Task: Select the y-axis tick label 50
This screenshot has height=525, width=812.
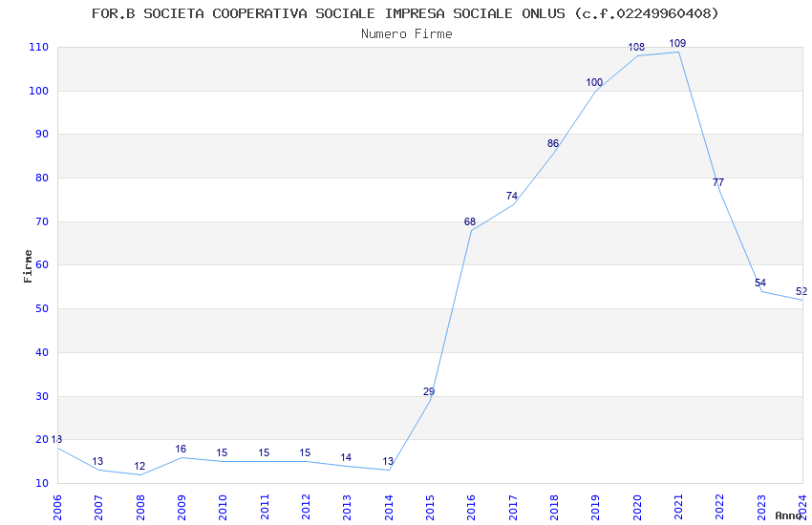Action: 42,308
